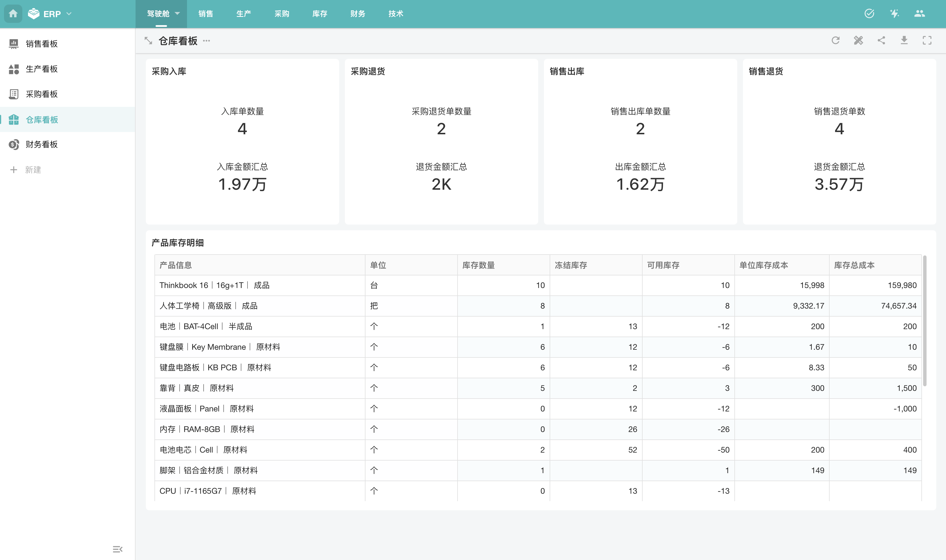
Task: Download the dashboard via download icon
Action: [x=904, y=40]
